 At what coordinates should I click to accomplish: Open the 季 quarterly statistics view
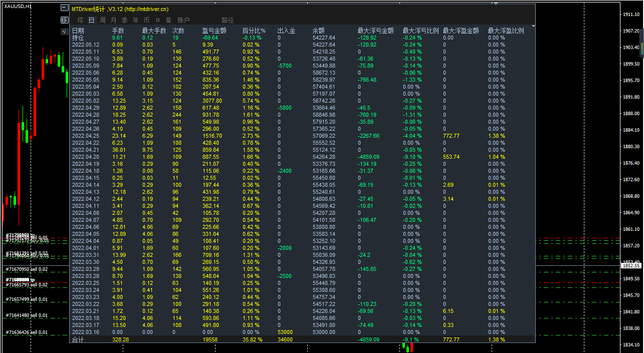point(124,20)
